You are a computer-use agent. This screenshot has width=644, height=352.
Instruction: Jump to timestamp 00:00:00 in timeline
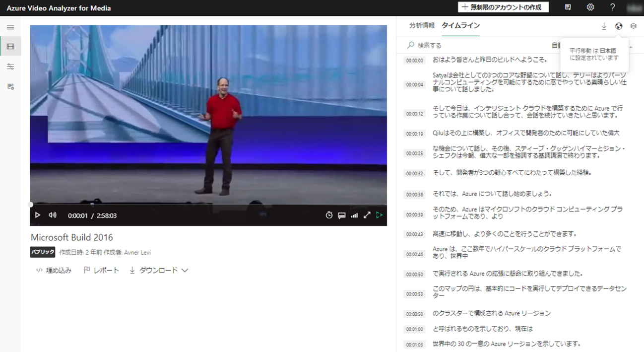pos(414,61)
